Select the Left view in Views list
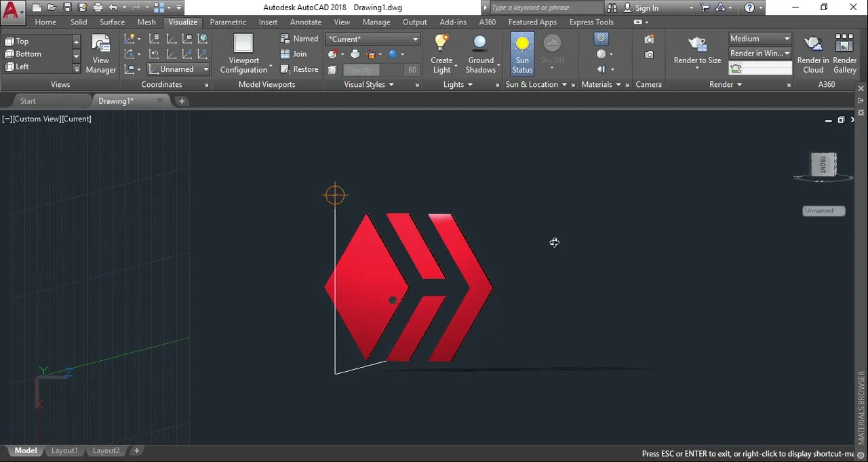 (37, 66)
